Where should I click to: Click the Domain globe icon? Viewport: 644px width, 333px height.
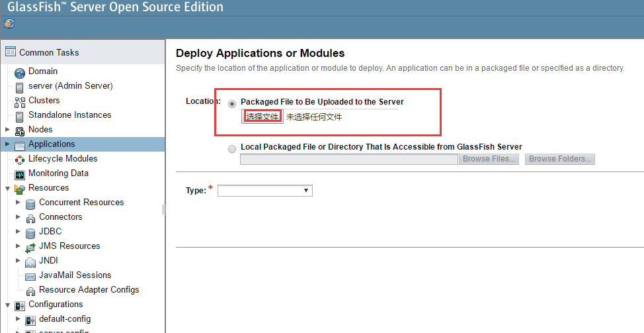click(x=20, y=73)
